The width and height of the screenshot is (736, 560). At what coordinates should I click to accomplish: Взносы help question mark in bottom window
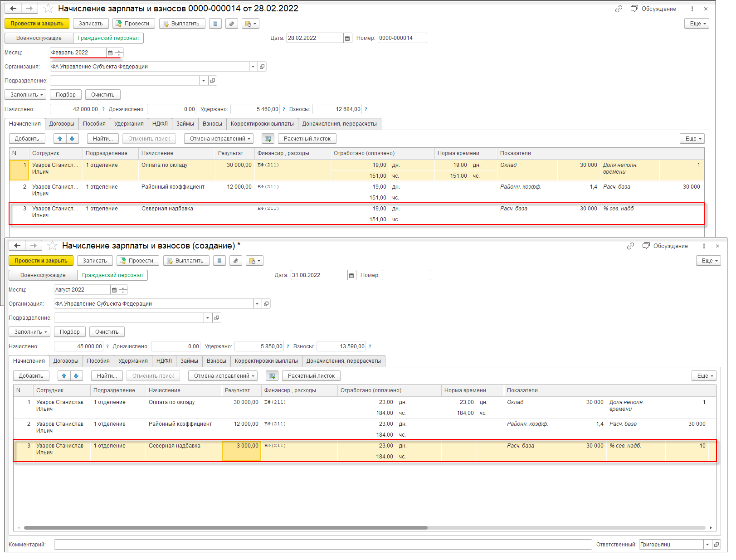coord(370,346)
